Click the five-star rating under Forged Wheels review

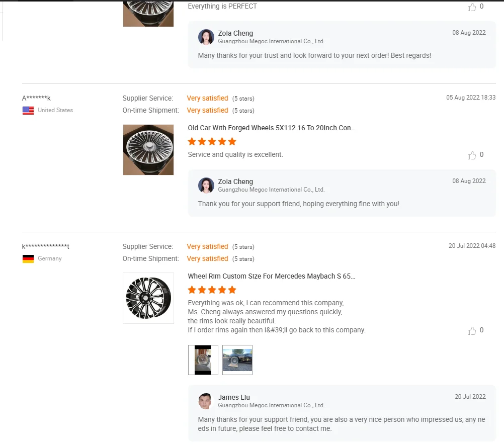click(x=212, y=142)
